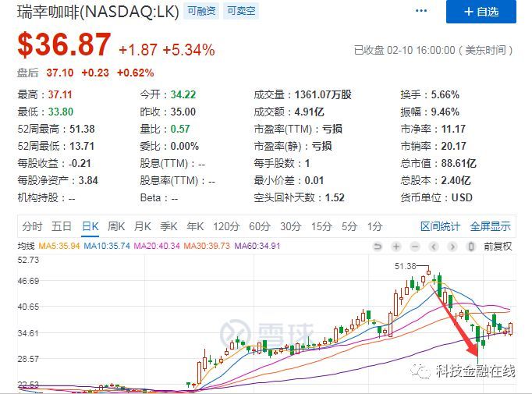Screen dimensions: 532x394
Task: Click MA5:35.94 legend label
Action: [x=59, y=246]
